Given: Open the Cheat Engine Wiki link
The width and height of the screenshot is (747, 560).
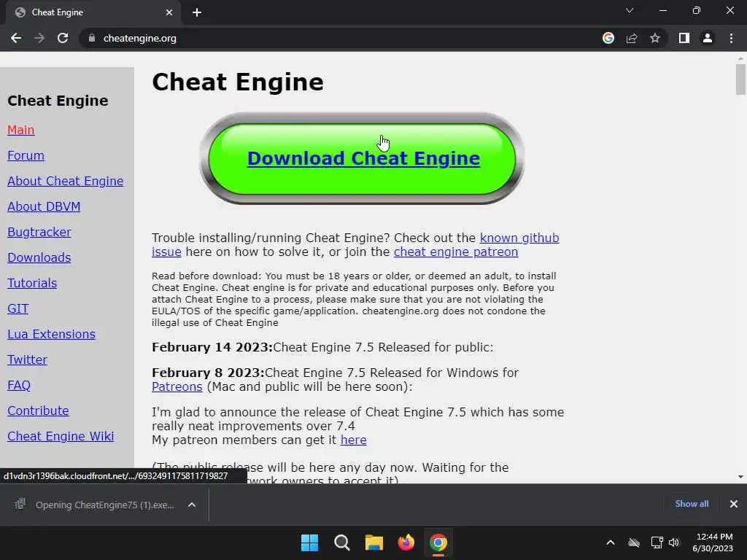Looking at the screenshot, I should pyautogui.click(x=61, y=436).
